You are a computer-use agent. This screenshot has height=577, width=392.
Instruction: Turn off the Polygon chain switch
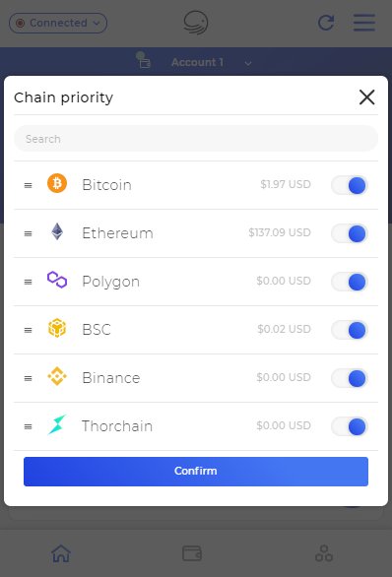point(350,282)
